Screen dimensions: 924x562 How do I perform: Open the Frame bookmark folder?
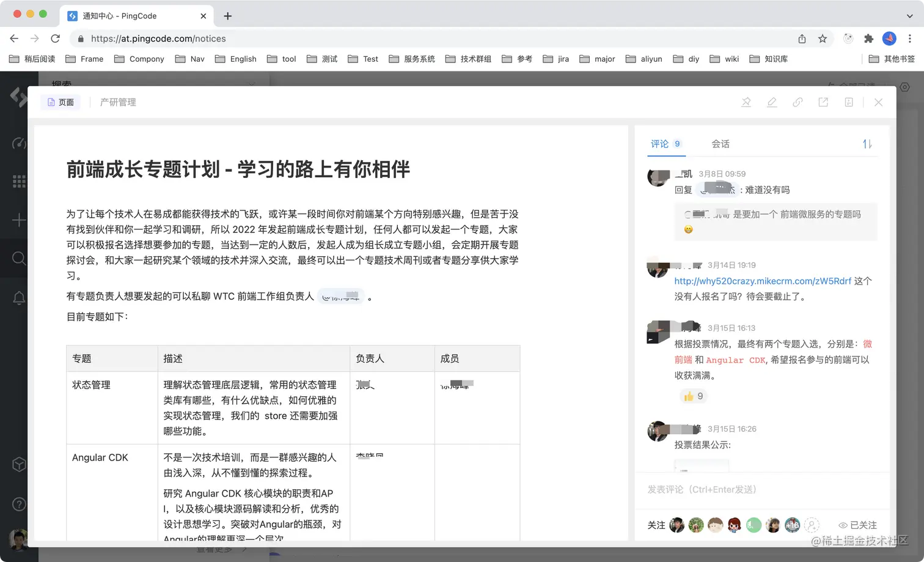coord(84,59)
